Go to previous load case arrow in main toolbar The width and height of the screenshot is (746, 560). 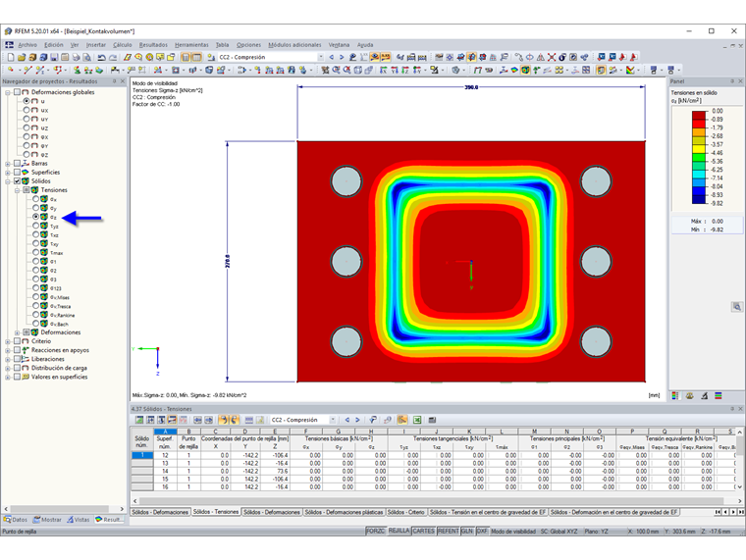click(x=332, y=57)
